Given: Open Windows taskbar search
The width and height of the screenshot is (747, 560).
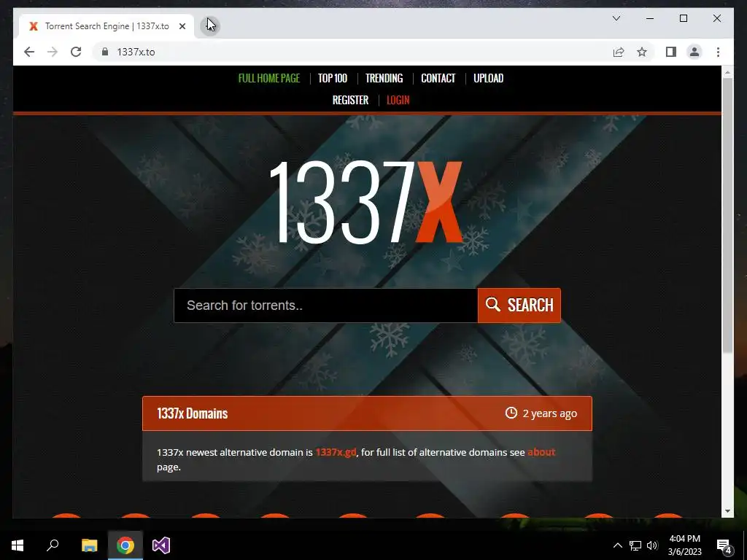Looking at the screenshot, I should pyautogui.click(x=53, y=545).
